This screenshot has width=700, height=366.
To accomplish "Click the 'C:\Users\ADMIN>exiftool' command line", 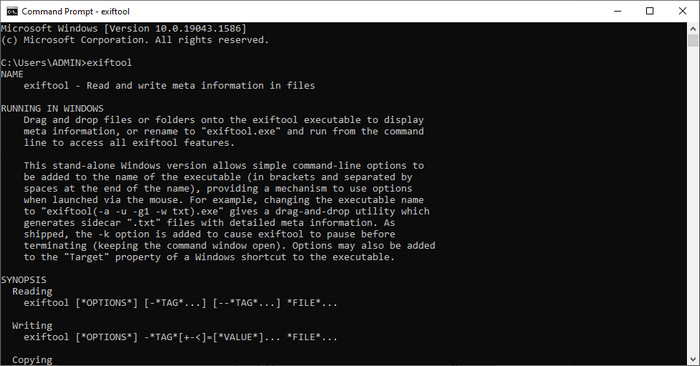I will 67,62.
